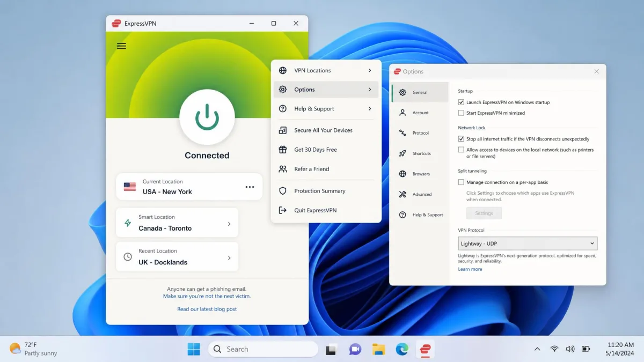The height and width of the screenshot is (362, 644).
Task: Open the Shortcuts tab in Options
Action: click(x=420, y=153)
